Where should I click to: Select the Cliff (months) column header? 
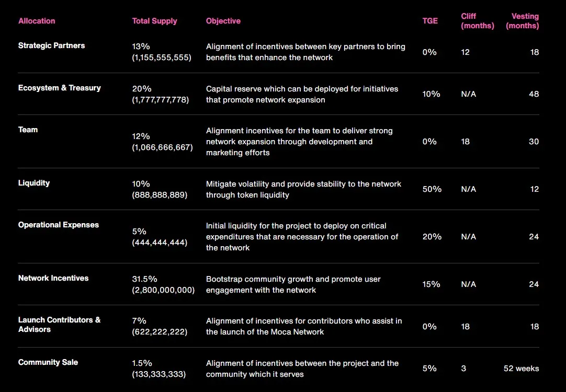(477, 21)
